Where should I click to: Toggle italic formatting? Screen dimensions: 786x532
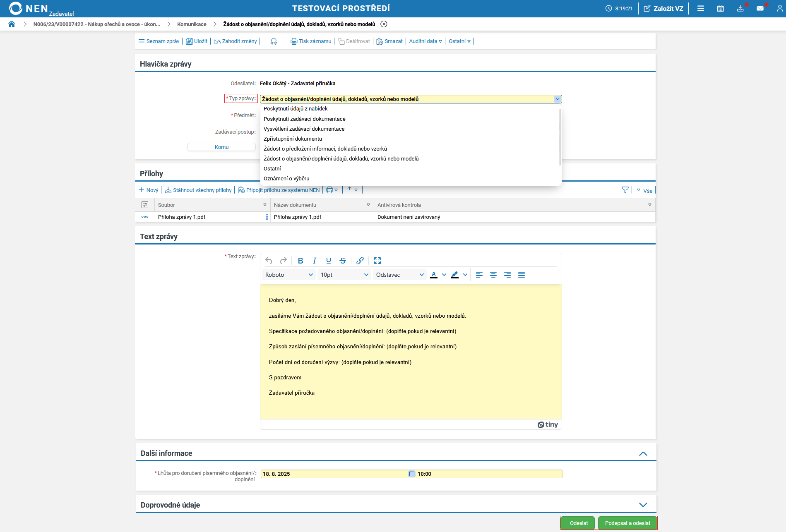click(315, 261)
